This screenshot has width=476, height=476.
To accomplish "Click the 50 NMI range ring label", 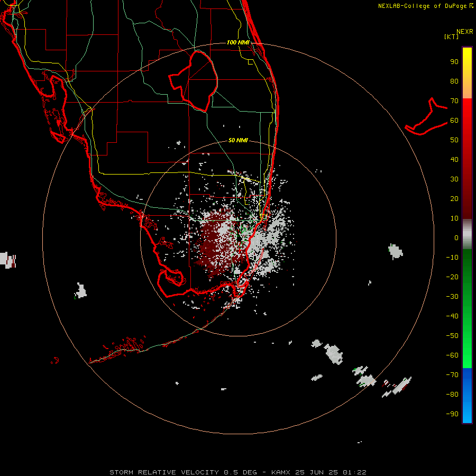I will [x=238, y=140].
